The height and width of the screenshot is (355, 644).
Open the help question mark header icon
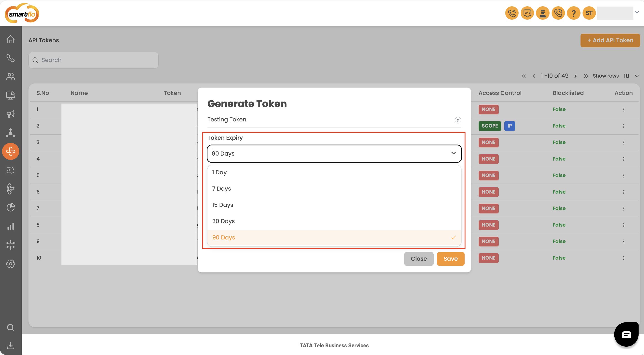tap(573, 13)
